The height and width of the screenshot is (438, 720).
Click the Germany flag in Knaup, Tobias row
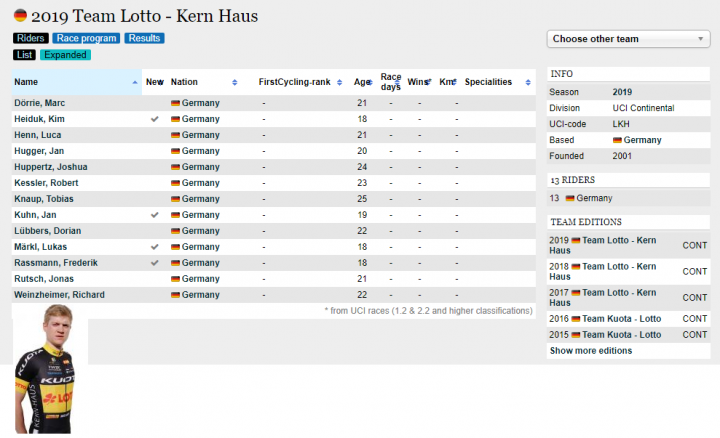(x=175, y=199)
